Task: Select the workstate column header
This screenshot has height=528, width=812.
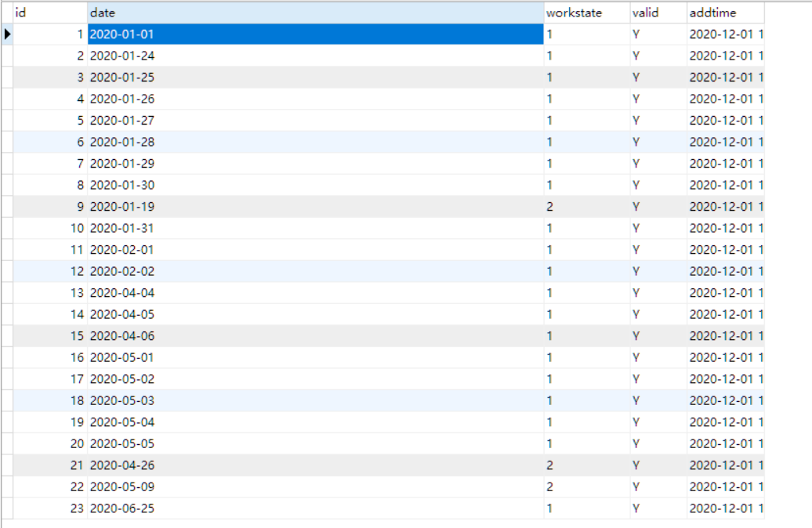Action: (x=587, y=13)
